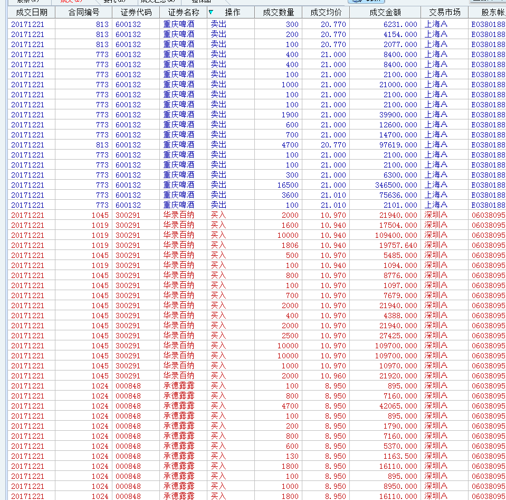This screenshot has height=500, width=506.
Task: Click the quantity cell 1806
Action: pos(290,245)
